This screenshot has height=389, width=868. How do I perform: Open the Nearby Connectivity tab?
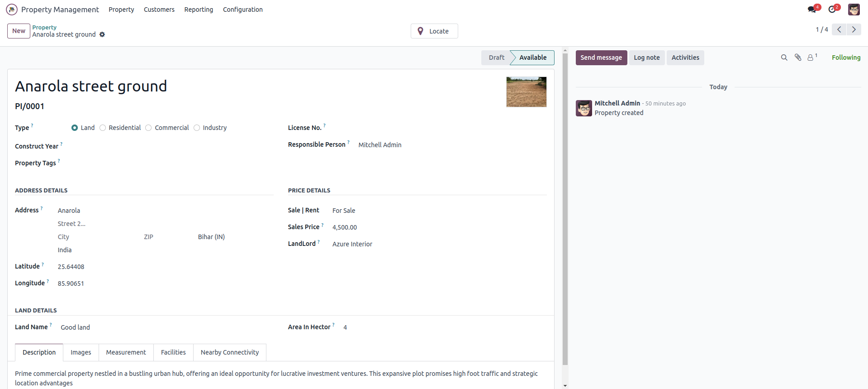(x=230, y=352)
